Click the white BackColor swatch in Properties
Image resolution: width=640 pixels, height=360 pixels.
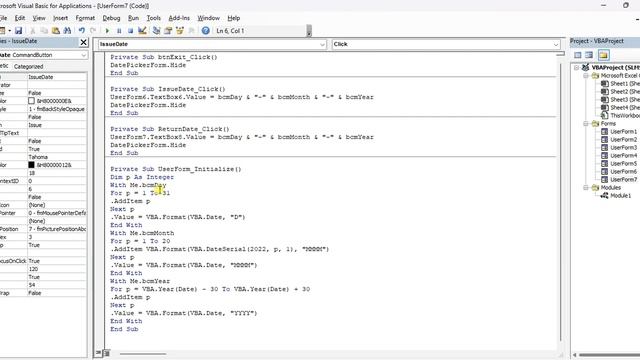click(31, 101)
